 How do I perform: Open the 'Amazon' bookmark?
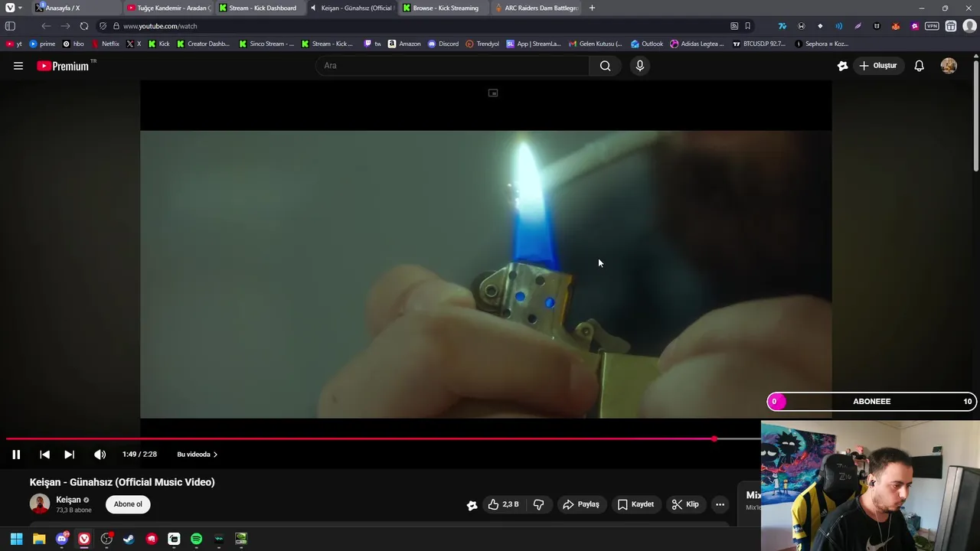pos(404,44)
